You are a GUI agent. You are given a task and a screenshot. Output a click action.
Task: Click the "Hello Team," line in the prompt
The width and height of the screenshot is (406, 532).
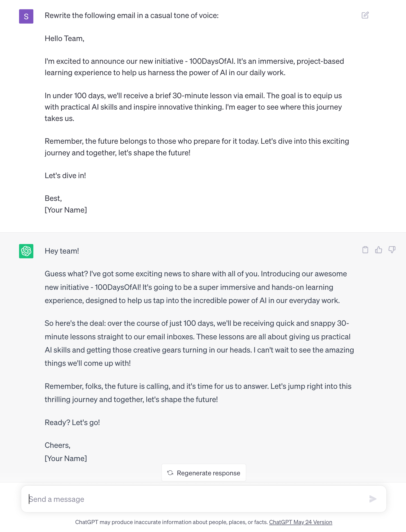65,38
